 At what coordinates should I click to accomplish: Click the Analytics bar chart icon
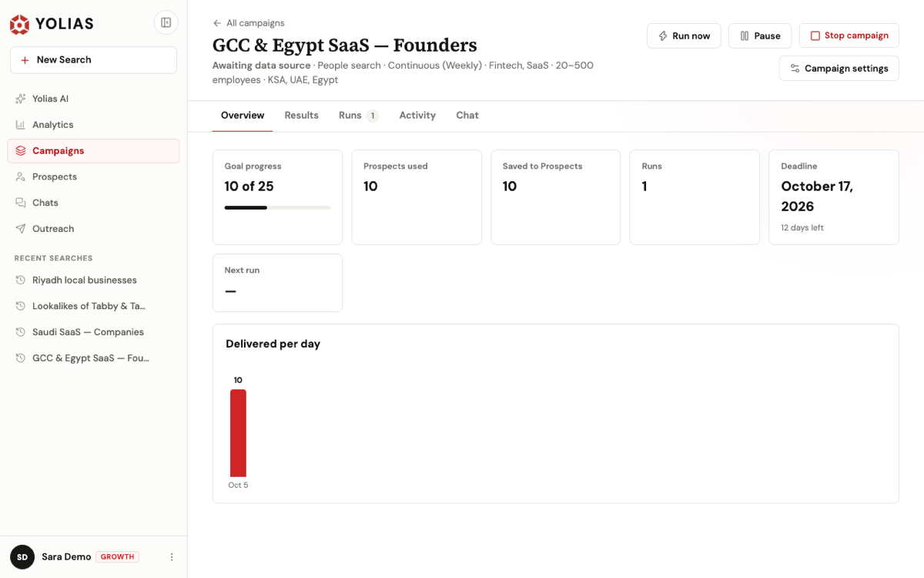[x=21, y=125]
